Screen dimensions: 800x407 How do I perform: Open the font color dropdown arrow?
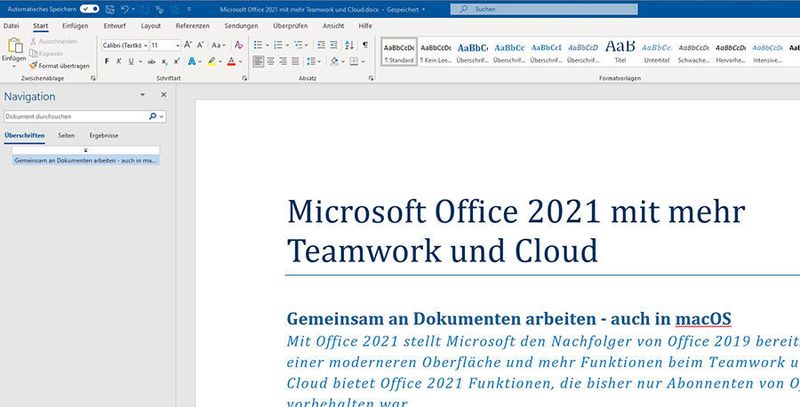(240, 61)
